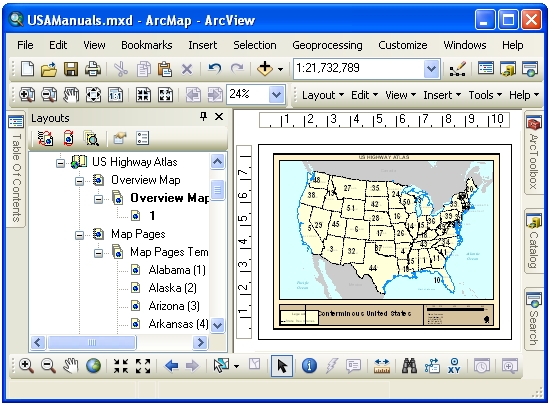The image size is (550, 405).
Task: Click the New document icon
Action: pyautogui.click(x=27, y=69)
